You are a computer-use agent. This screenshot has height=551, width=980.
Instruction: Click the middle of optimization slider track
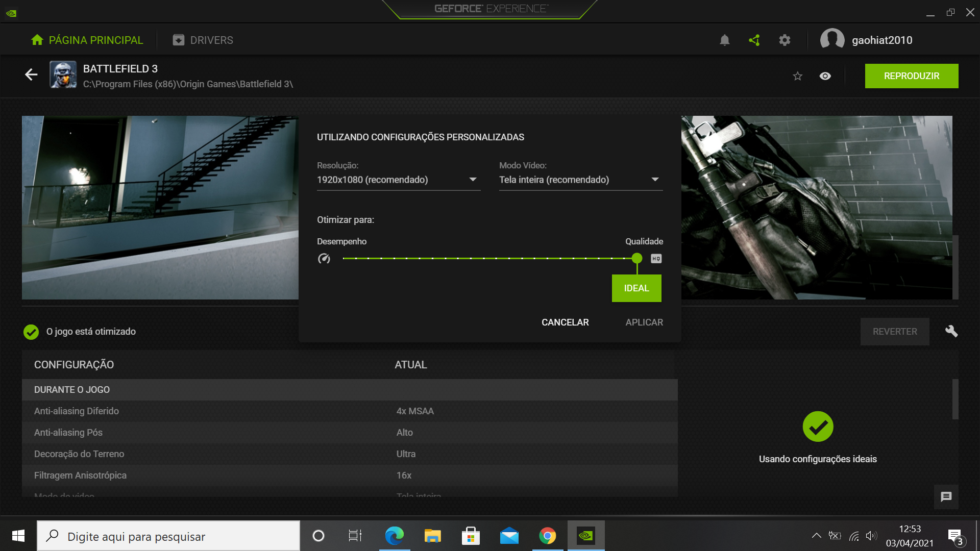tap(490, 259)
